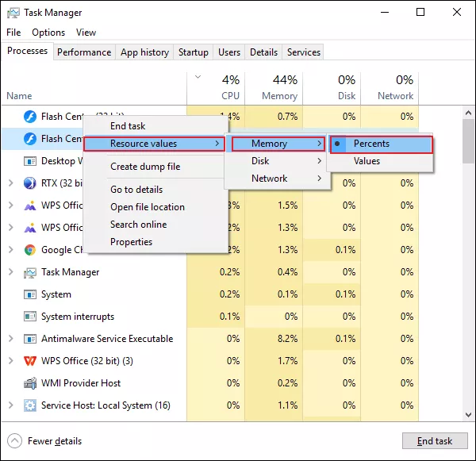Switch to the App history tab
Screen dimensions: 476x461
click(x=144, y=52)
